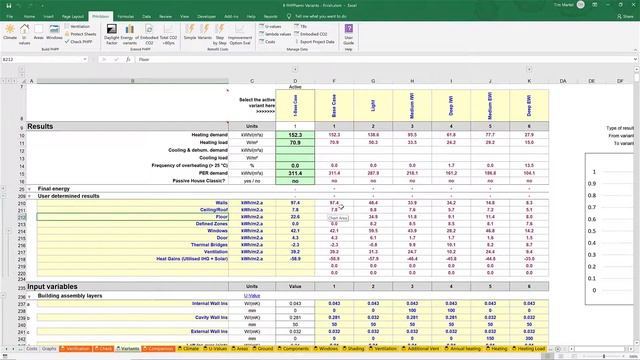Image resolution: width=640 pixels, height=360 pixels.
Task: Expand the column group above column K
Action: (x=529, y=69)
